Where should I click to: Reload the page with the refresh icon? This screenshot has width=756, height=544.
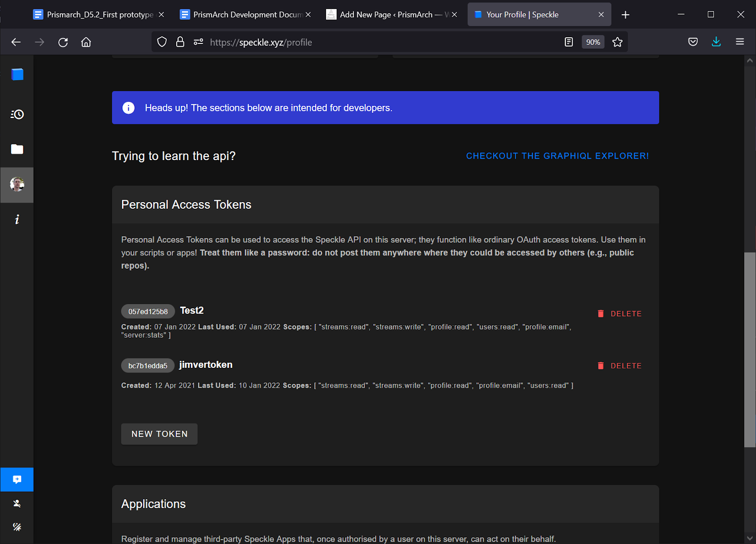(x=63, y=42)
